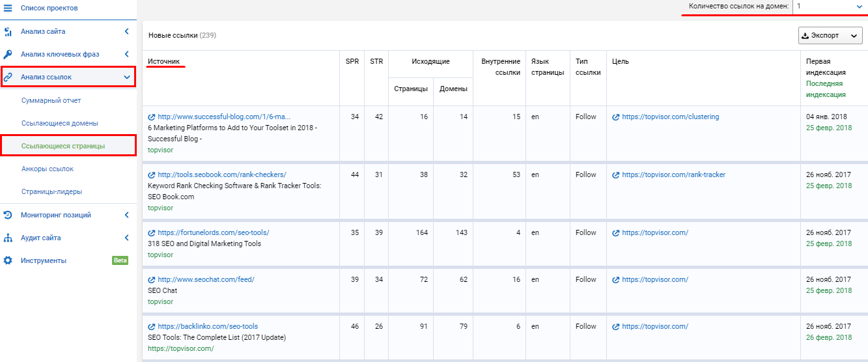Click target link icon in fortunelords row

click(616, 233)
